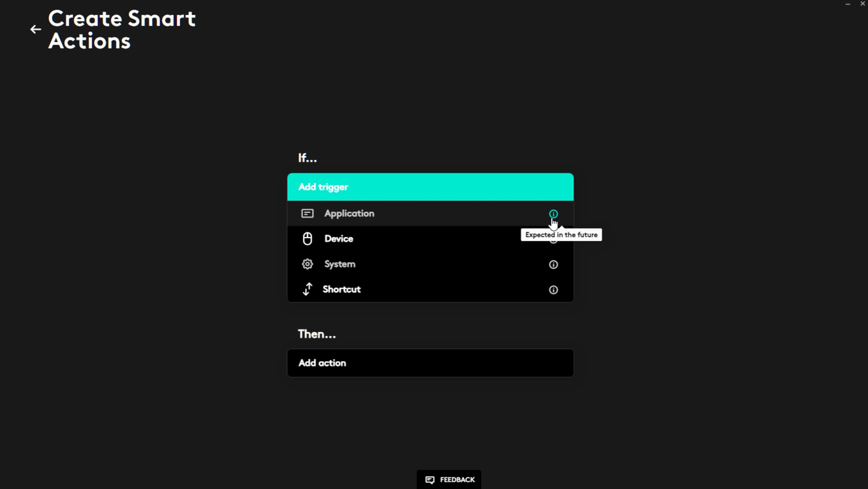Screen dimensions: 868x489
Task: Collapse the Add trigger dropdown header
Action: 430,187
